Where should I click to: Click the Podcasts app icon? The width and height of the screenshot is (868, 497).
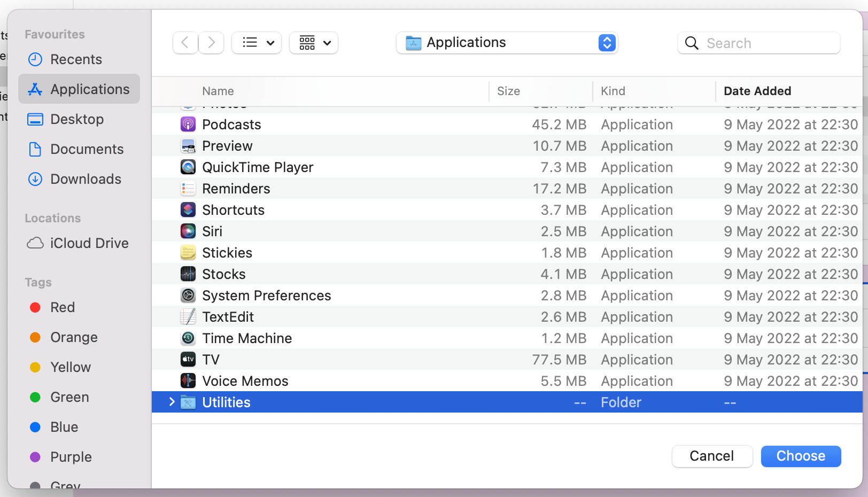coord(188,125)
